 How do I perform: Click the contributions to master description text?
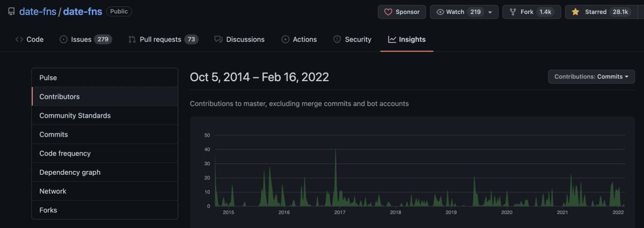299,103
